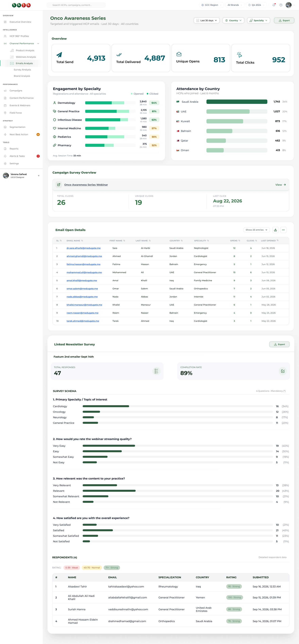Image resolution: width=299 pixels, height=644 pixels.
Task: Export the Linked Newsletter Survey
Action: point(279,344)
